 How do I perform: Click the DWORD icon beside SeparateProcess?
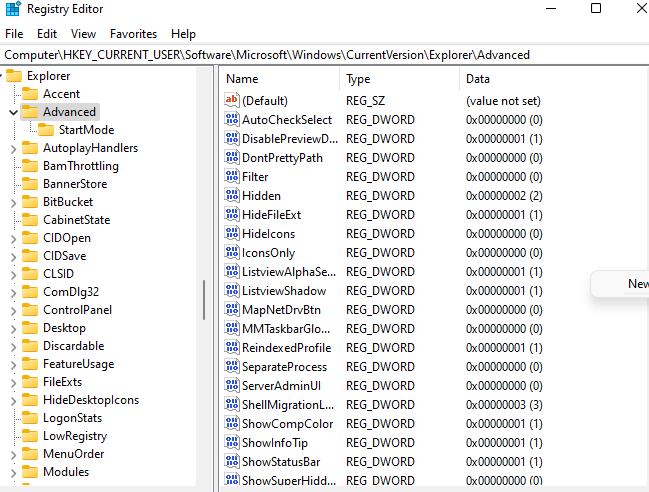tap(232, 367)
